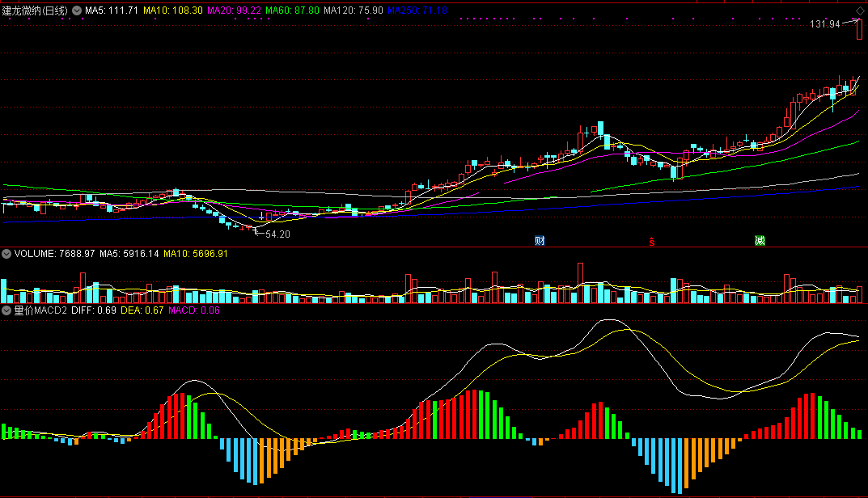This screenshot has width=868, height=498.
Task: Open the 财 financial report marker
Action: pyautogui.click(x=540, y=241)
